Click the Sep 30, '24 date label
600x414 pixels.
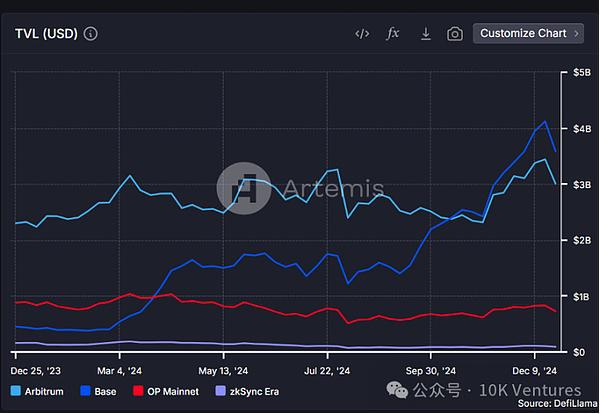pyautogui.click(x=431, y=371)
